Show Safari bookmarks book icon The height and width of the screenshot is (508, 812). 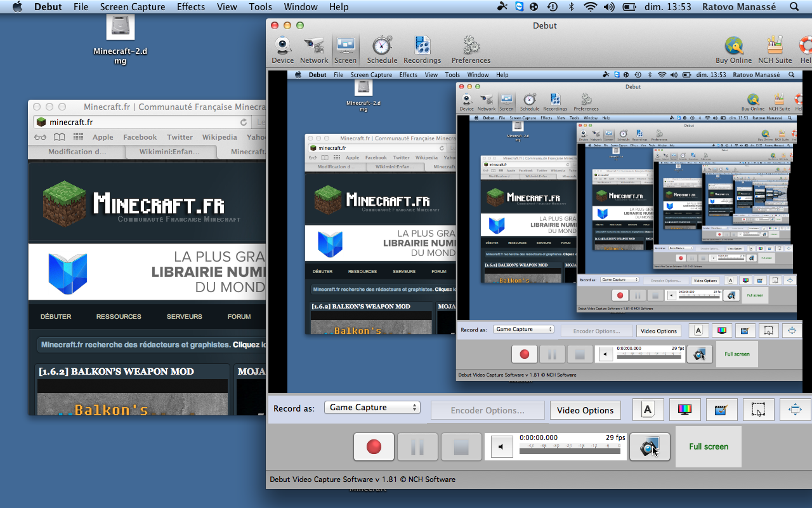[59, 137]
